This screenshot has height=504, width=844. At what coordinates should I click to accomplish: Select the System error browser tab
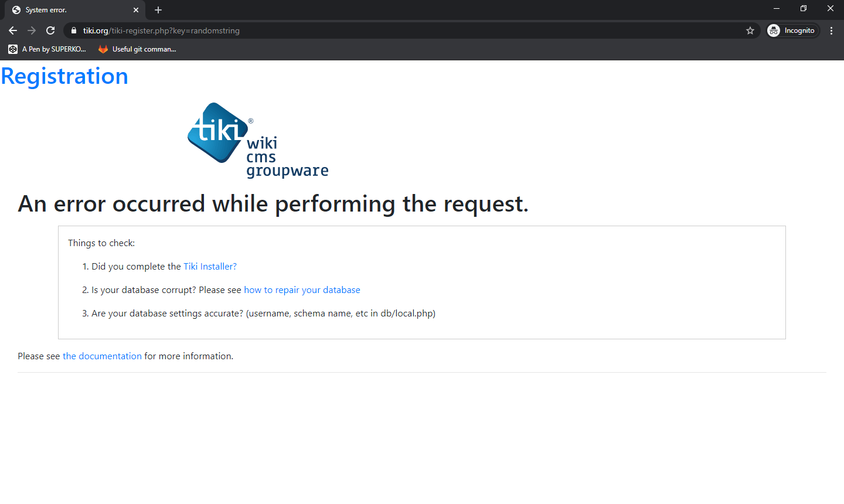pyautogui.click(x=75, y=10)
